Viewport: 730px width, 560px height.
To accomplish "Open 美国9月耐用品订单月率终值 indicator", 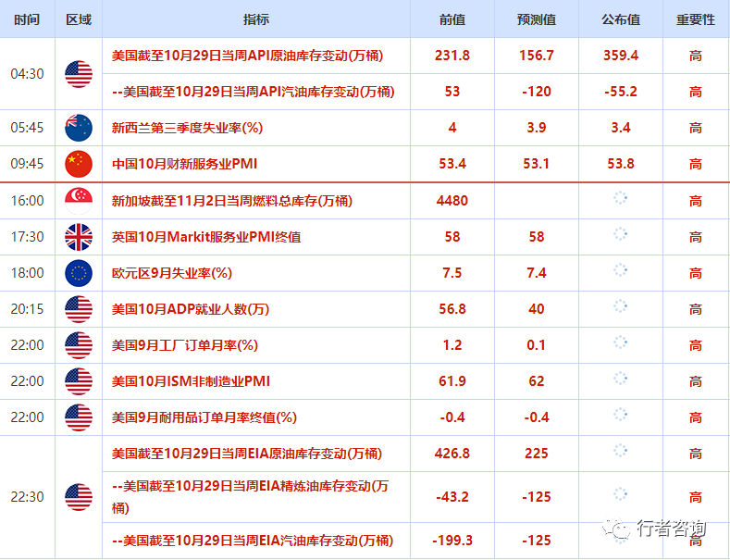I will 204,417.
